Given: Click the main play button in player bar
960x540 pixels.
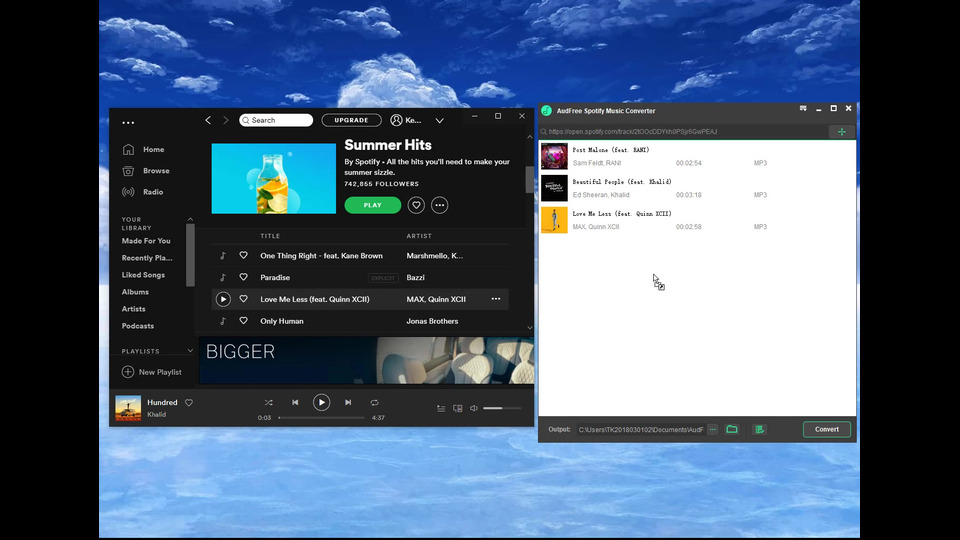Looking at the screenshot, I should pos(321,402).
